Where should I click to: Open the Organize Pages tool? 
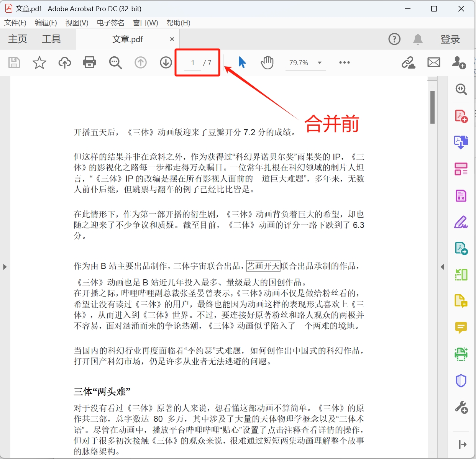(461, 274)
